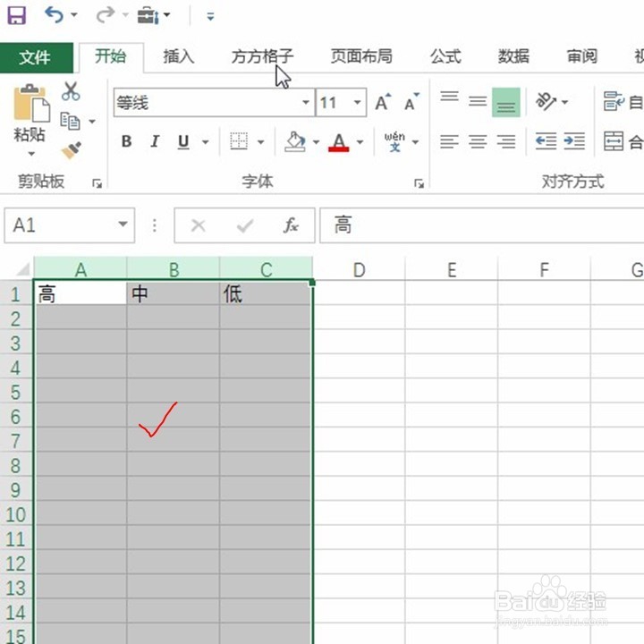Open the Orientation dropdown arrow
Image resolution: width=644 pixels, height=644 pixels.
[564, 102]
